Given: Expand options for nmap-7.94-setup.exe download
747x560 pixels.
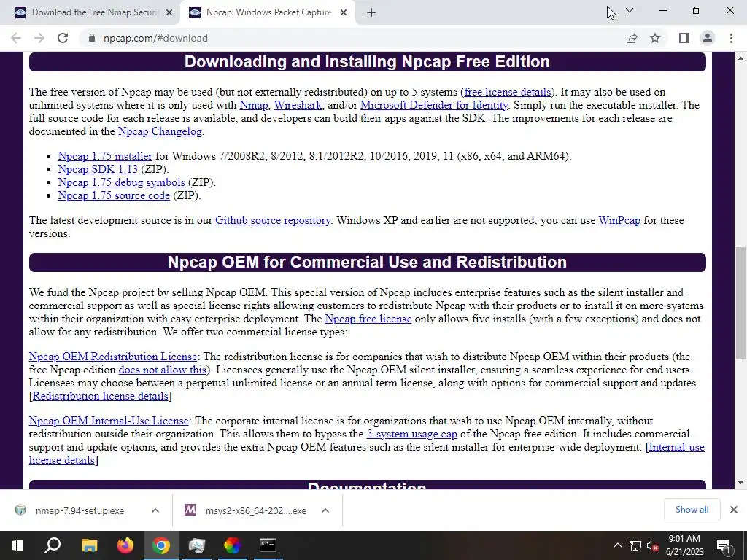Looking at the screenshot, I should click(x=155, y=510).
